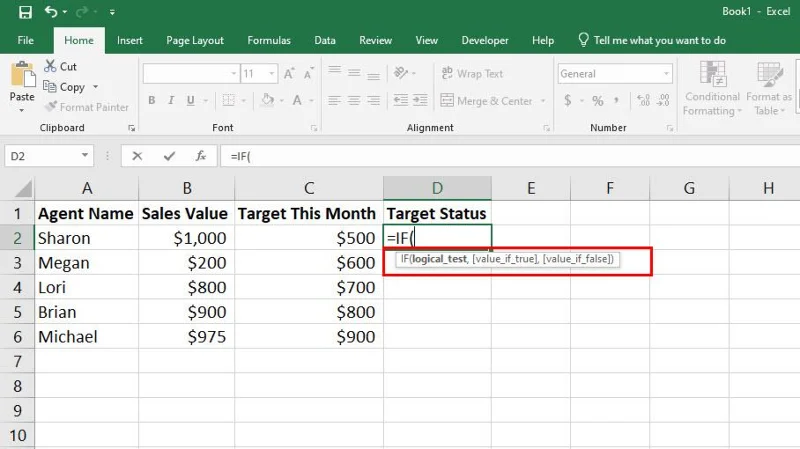
Task: Click Percent Style icon
Action: click(x=597, y=101)
